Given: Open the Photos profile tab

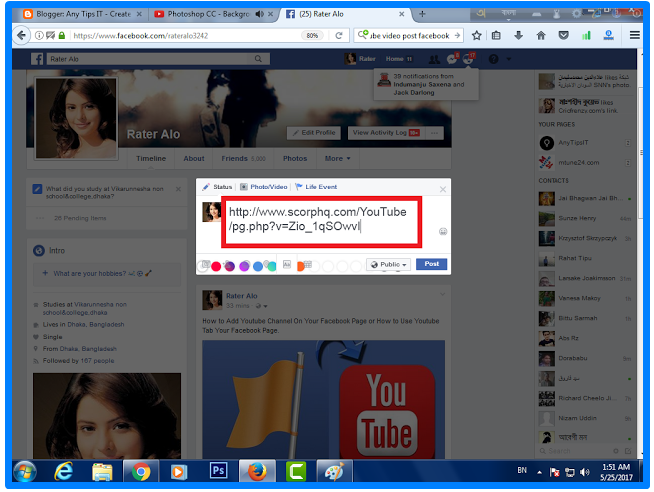Looking at the screenshot, I should click(295, 158).
